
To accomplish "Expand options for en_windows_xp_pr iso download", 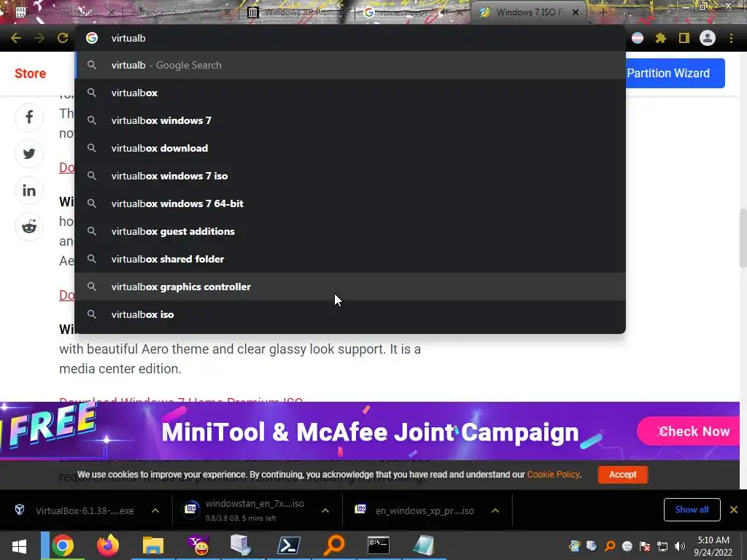I will (x=495, y=510).
